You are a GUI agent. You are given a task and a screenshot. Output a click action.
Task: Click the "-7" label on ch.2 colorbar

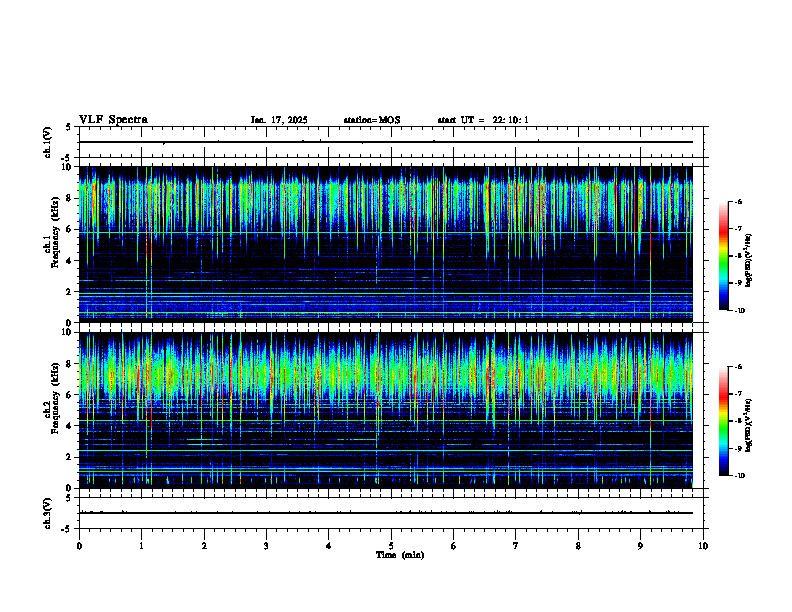click(738, 394)
